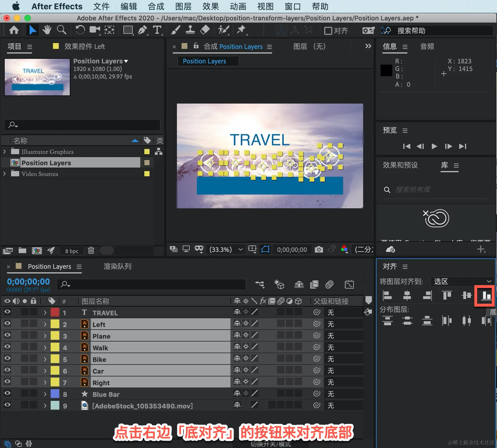Click the current timecode 0;00;00;00 in timeline
This screenshot has width=497, height=448.
(x=28, y=282)
